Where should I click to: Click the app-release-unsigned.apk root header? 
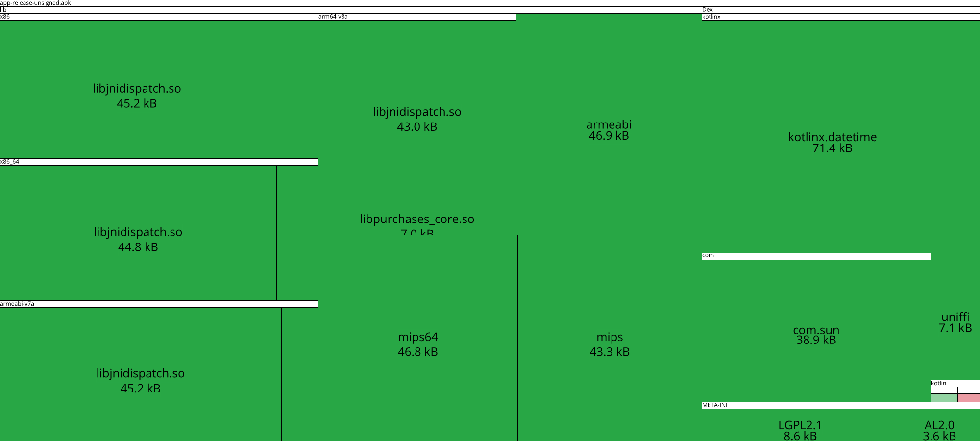pyautogui.click(x=490, y=3)
